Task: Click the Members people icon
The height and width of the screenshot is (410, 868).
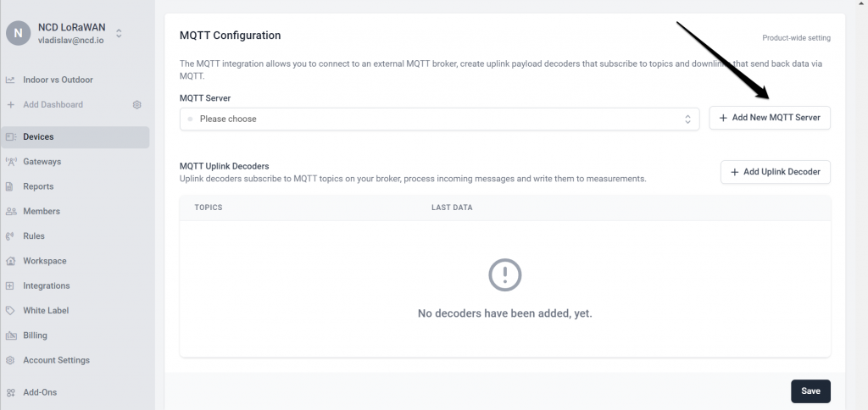Action: coord(10,212)
